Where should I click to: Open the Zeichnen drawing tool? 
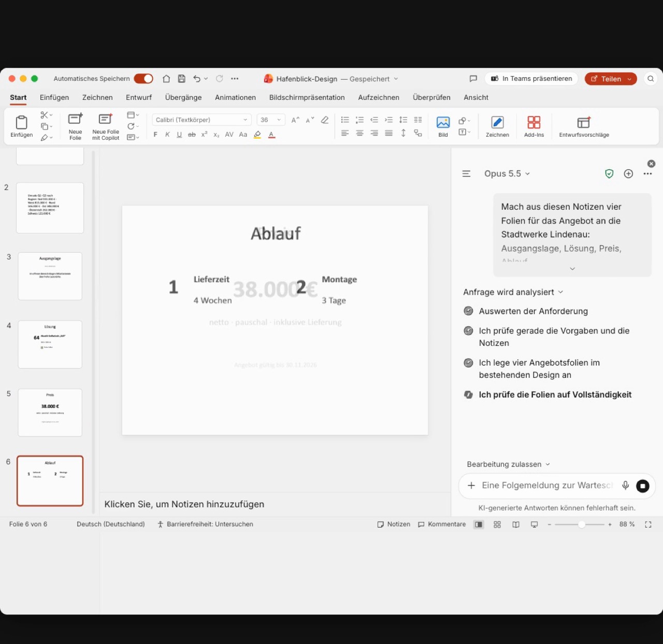click(x=497, y=126)
